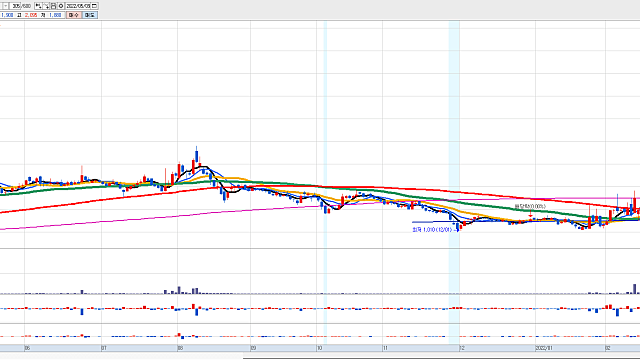Click the chart zoom-in toolbar icon
640x360 pixels.
pyautogui.click(x=38, y=6)
